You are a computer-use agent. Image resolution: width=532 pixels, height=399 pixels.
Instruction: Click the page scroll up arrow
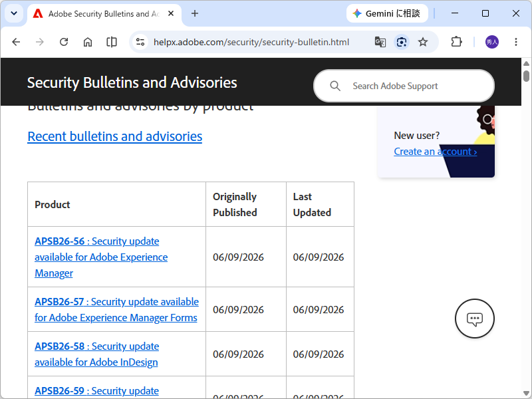pos(526,63)
